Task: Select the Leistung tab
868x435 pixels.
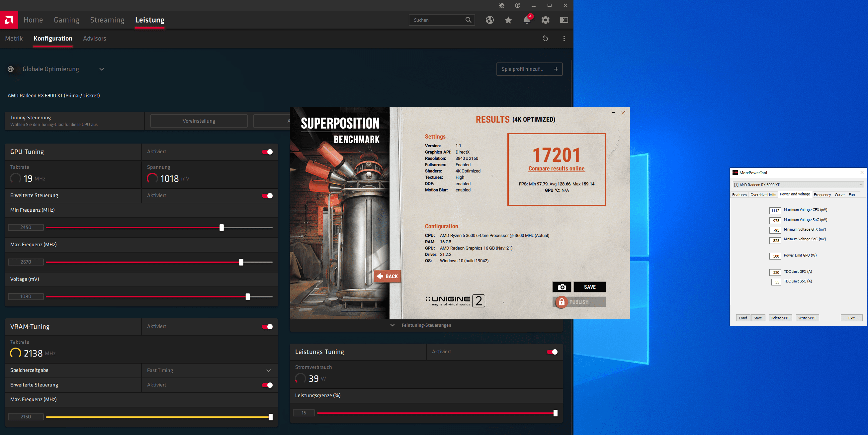Action: 150,20
